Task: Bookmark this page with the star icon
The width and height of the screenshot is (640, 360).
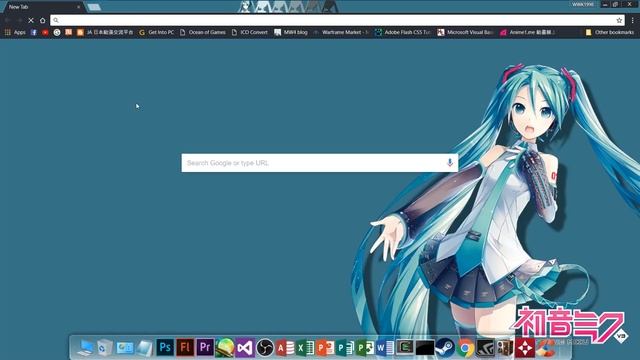Action: (619, 20)
